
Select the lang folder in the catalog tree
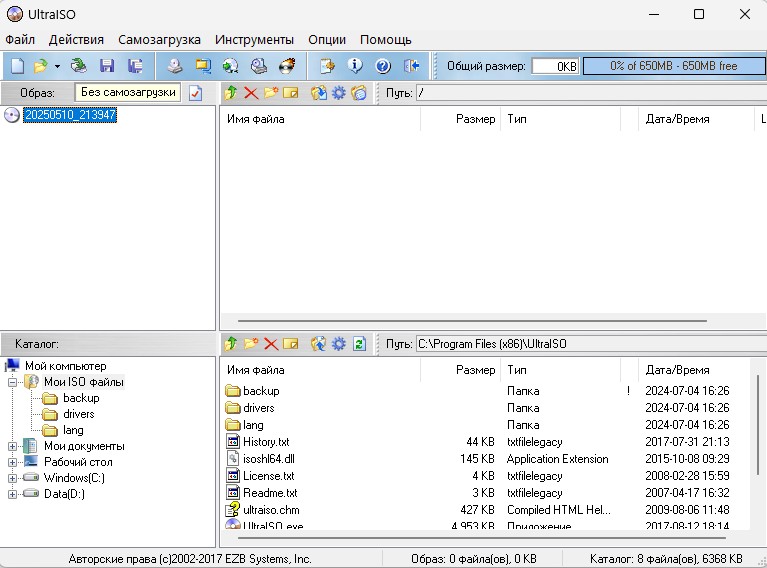click(x=73, y=431)
